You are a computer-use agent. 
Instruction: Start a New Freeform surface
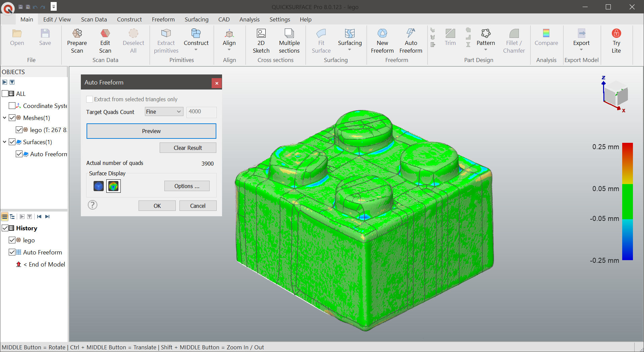(382, 41)
